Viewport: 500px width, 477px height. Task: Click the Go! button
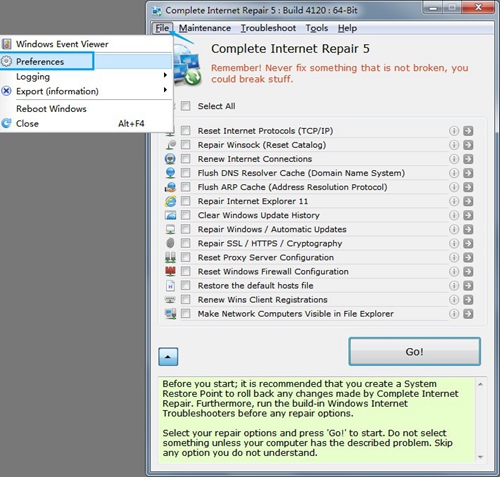[414, 351]
